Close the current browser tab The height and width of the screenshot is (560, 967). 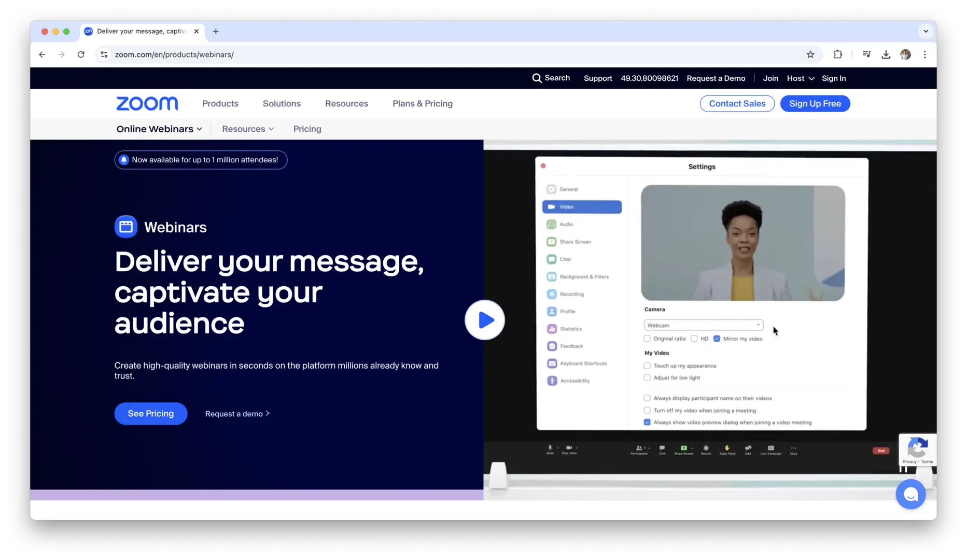coord(197,31)
